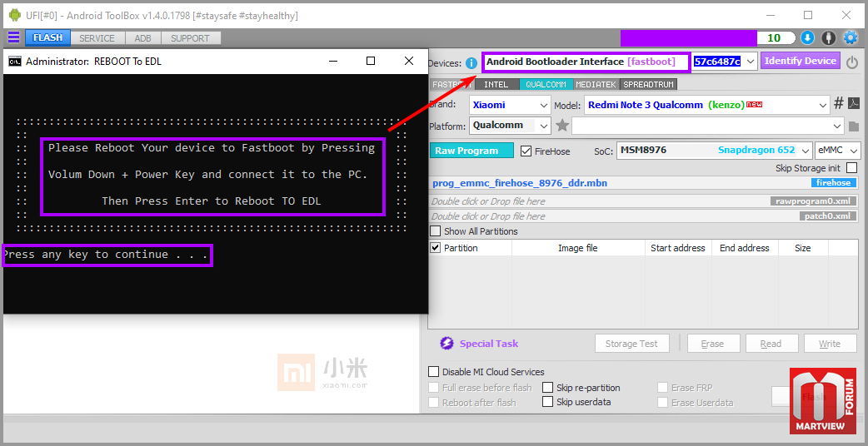This screenshot has width=868, height=446.
Task: Click the patch0.xml file drop field
Action: tap(645, 216)
